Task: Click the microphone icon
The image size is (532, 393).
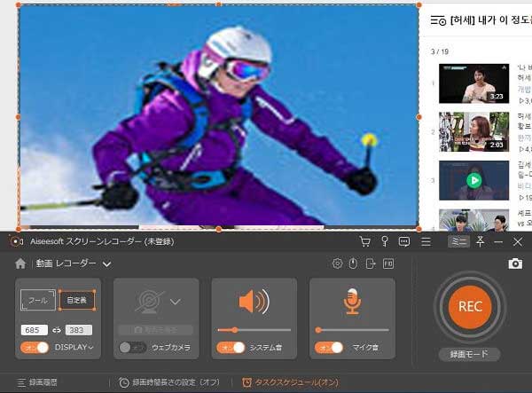Action: pos(352,302)
